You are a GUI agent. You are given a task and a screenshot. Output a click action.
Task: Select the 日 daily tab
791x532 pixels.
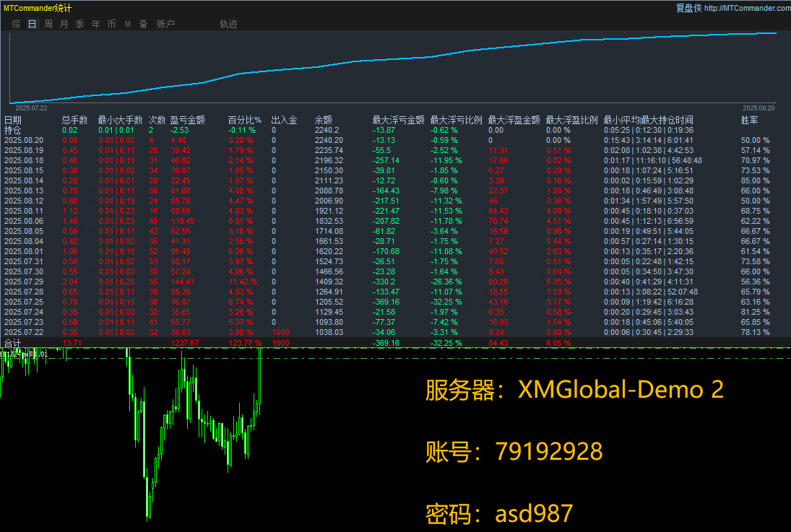(x=33, y=24)
